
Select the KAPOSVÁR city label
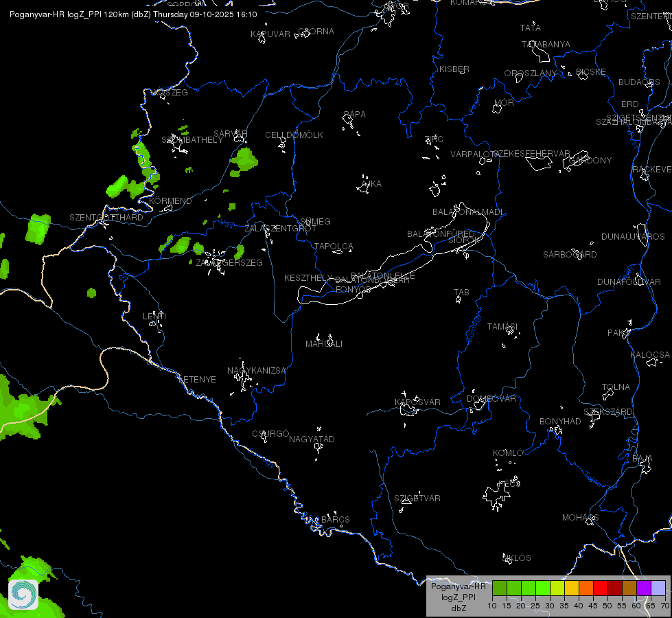tap(417, 402)
